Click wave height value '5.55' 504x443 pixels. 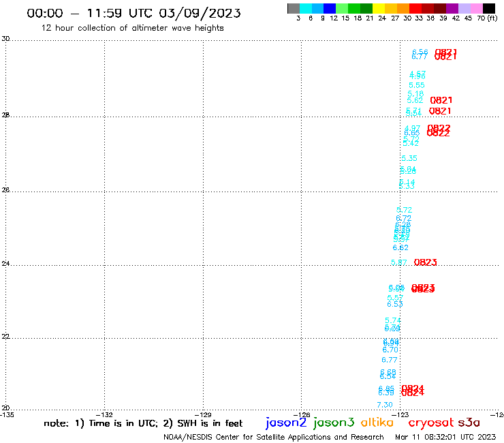(x=417, y=85)
